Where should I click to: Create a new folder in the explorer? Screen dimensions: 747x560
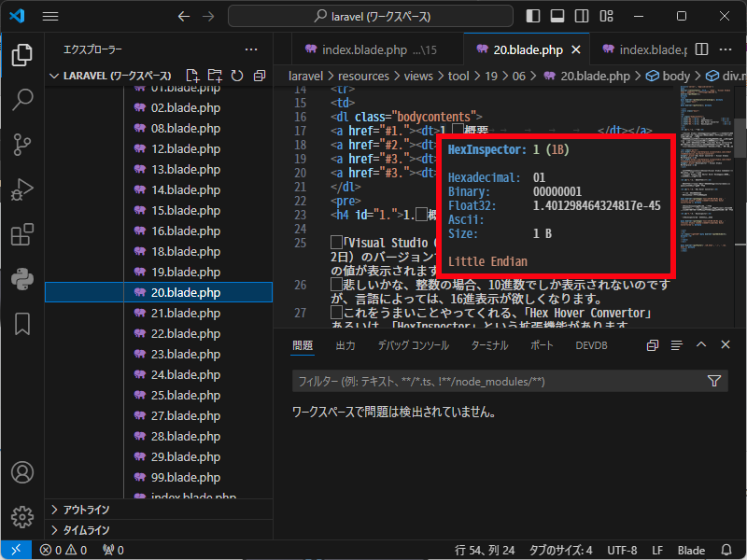pyautogui.click(x=215, y=76)
